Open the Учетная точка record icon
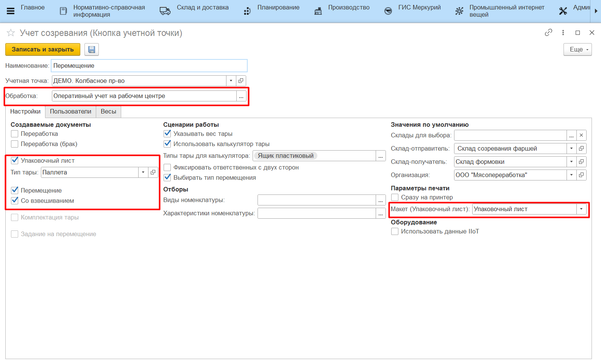Image resolution: width=601 pixels, height=364 pixels. click(x=241, y=81)
